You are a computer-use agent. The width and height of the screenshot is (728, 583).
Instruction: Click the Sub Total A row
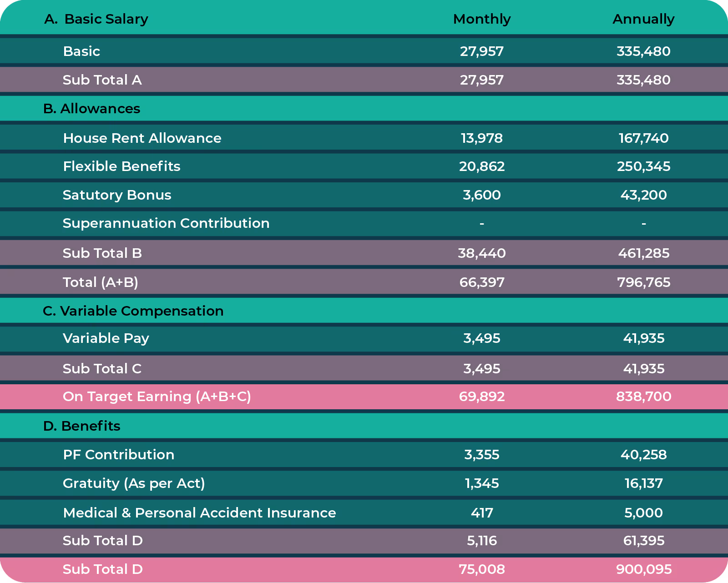[x=102, y=80]
